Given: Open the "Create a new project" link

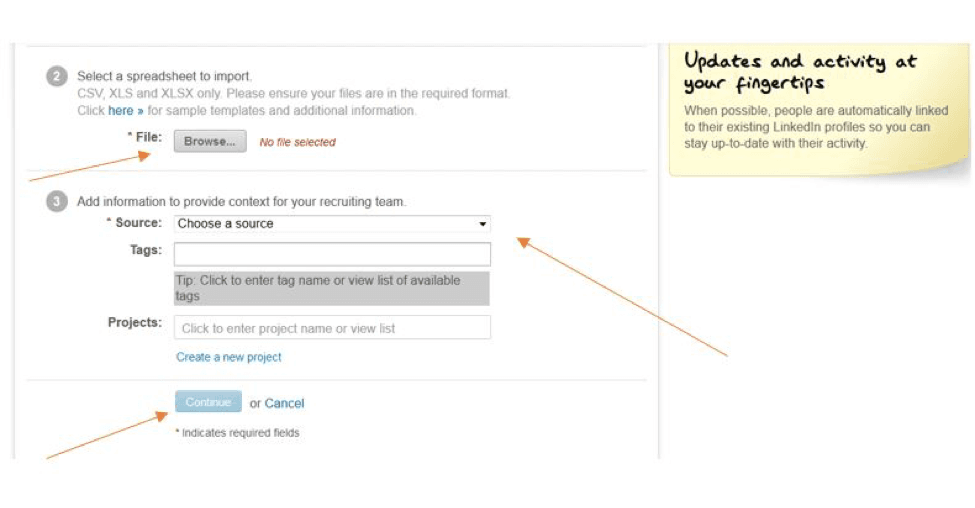Looking at the screenshot, I should coord(229,357).
